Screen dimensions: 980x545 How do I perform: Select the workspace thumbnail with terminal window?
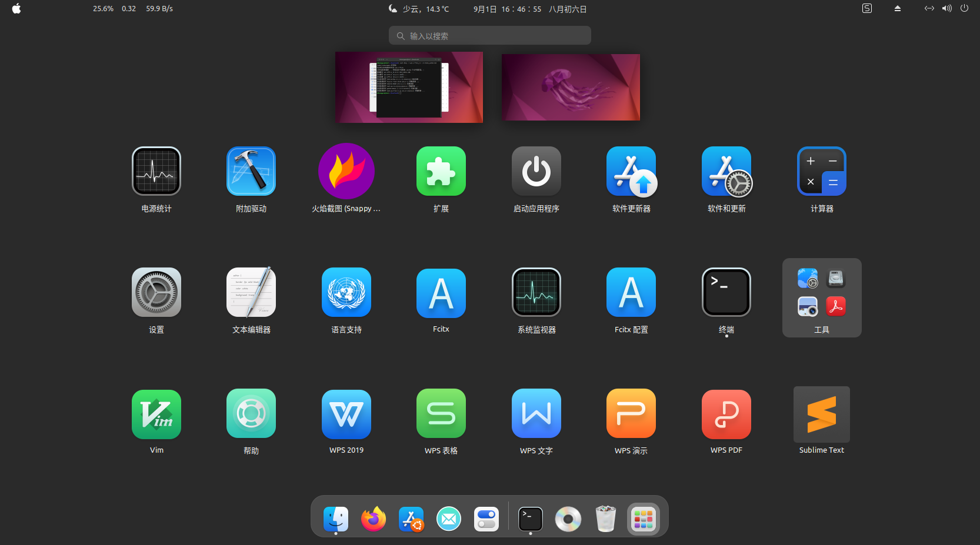pyautogui.click(x=409, y=87)
